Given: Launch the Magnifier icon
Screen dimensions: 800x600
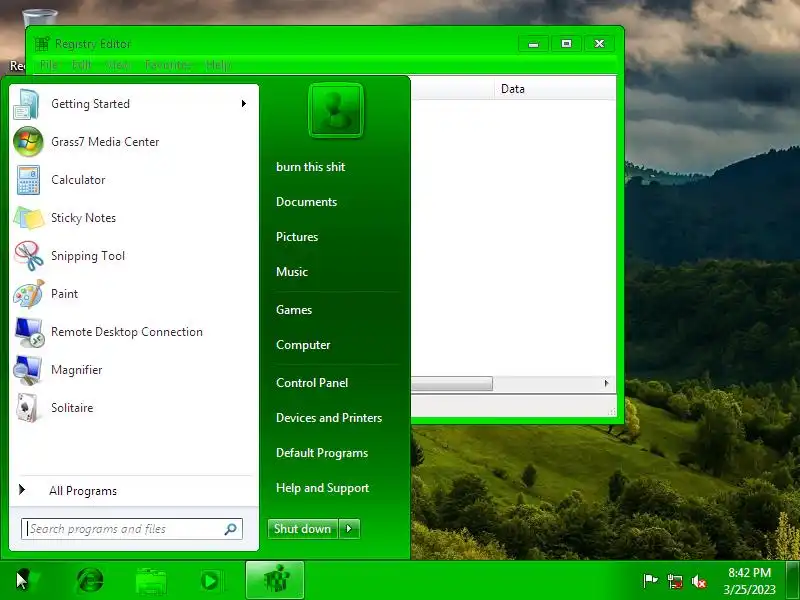Looking at the screenshot, I should tap(28, 370).
